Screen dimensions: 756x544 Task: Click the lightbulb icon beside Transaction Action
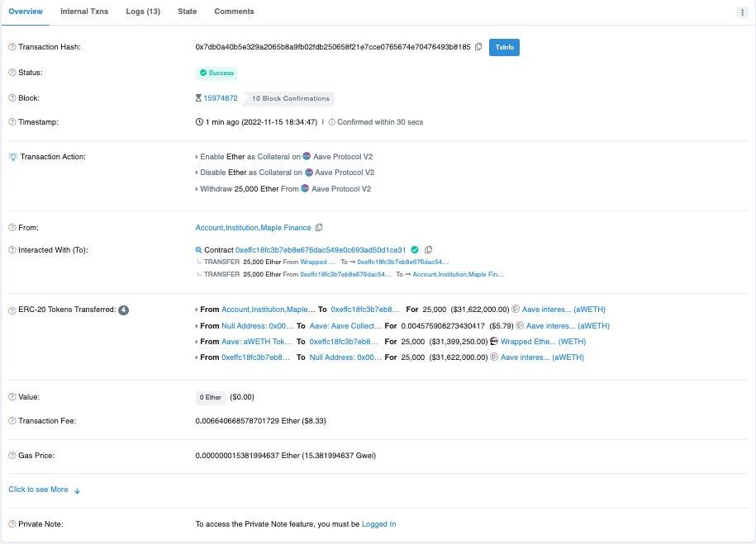pyautogui.click(x=13, y=157)
